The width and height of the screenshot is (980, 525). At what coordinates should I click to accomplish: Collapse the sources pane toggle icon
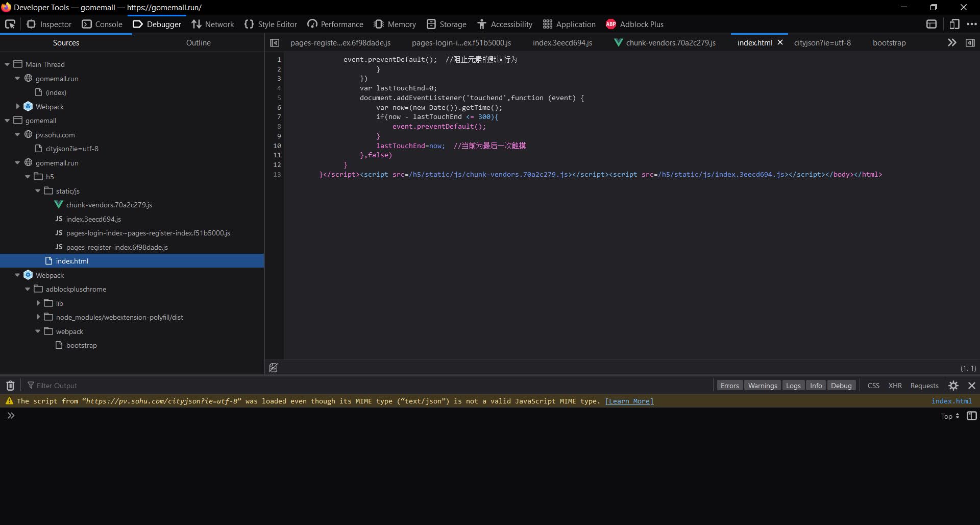point(275,43)
